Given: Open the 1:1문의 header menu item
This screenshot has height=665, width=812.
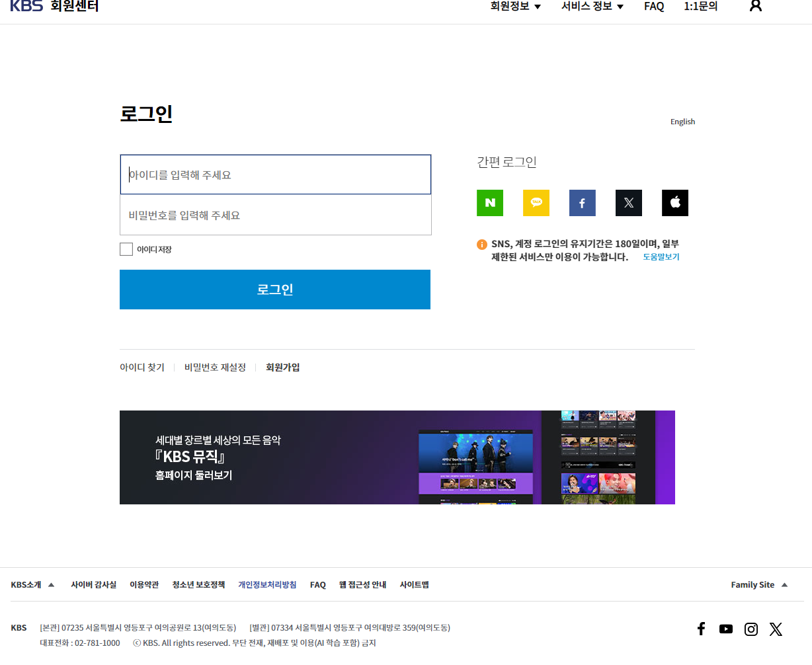Looking at the screenshot, I should (701, 6).
